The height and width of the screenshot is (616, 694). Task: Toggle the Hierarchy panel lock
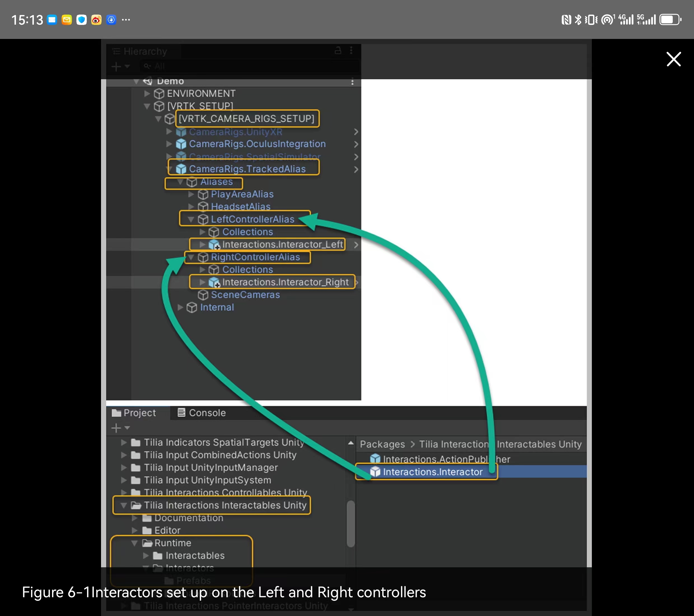[x=338, y=51]
